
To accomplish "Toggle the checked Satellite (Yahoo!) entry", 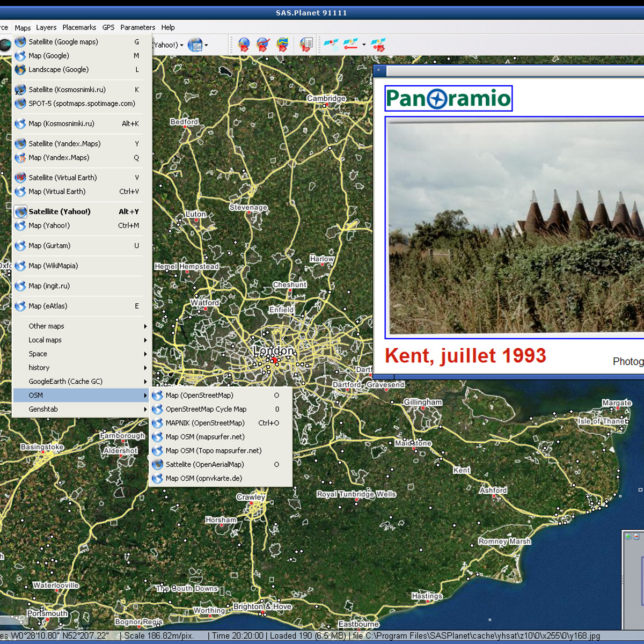I will [x=82, y=211].
